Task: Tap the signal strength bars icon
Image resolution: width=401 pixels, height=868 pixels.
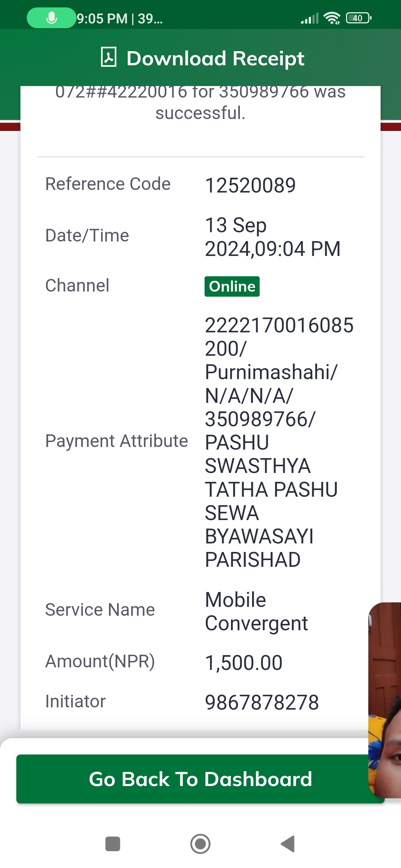Action: (310, 18)
